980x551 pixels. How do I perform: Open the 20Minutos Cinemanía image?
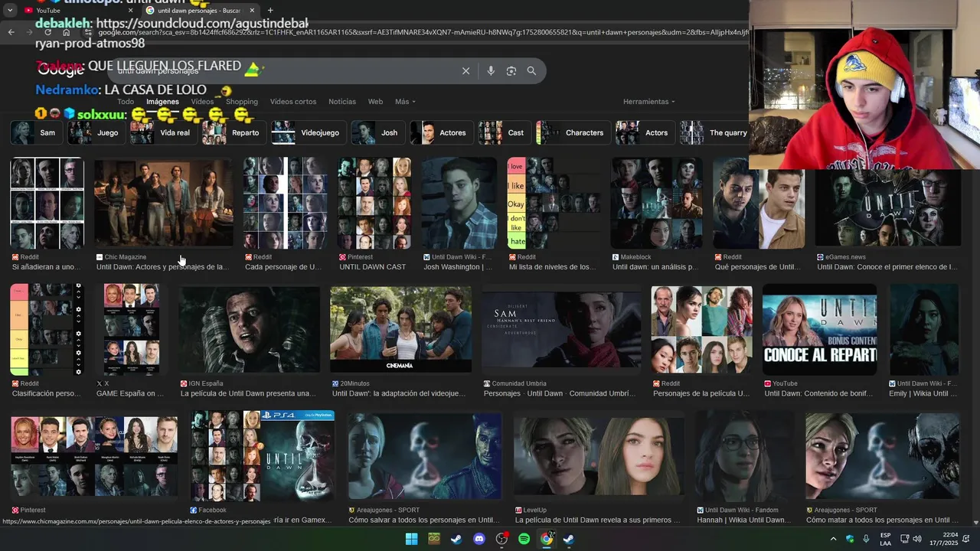pos(400,329)
